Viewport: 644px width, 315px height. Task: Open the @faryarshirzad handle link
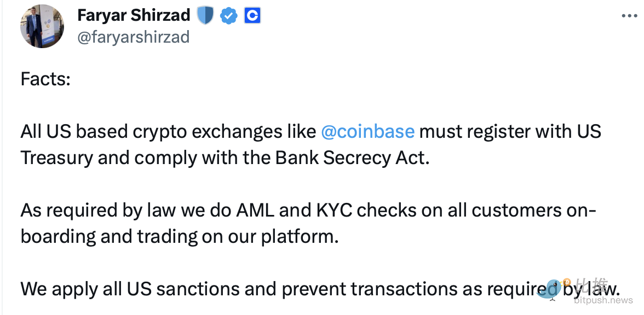coord(134,37)
